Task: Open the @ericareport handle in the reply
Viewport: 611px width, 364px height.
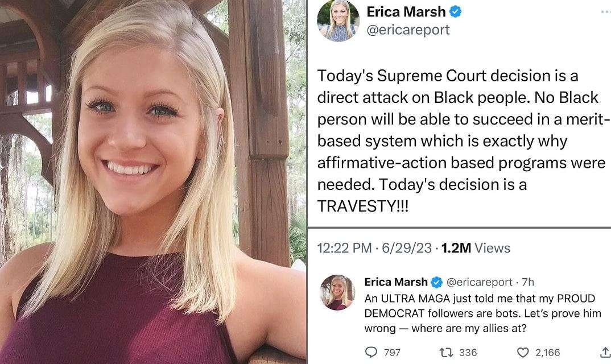Action: [480, 282]
